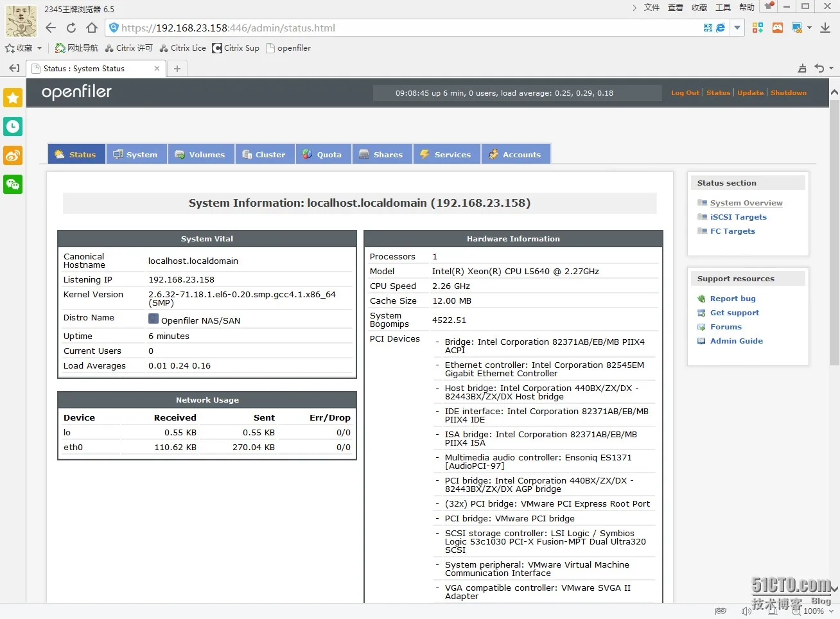Viewport: 840px width, 619px height.
Task: Switch to the Quota tab
Action: (323, 154)
